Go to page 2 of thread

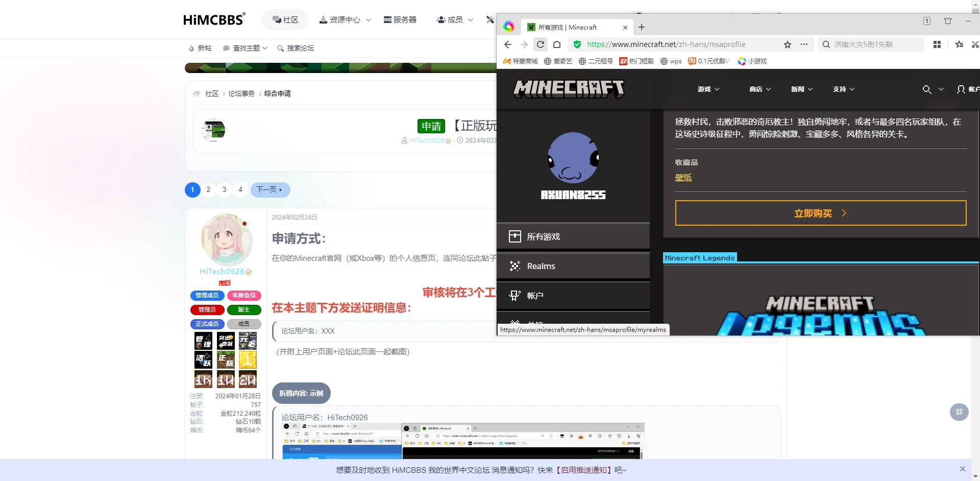click(x=208, y=189)
